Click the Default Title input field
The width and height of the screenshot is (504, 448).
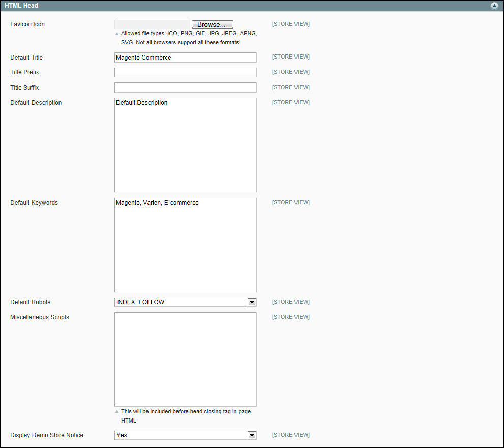tap(186, 58)
